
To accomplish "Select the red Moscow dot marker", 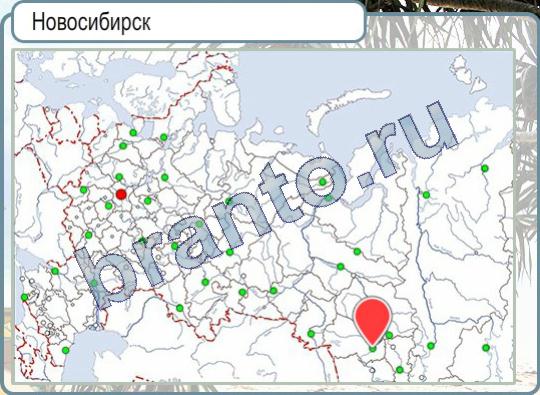I will click(121, 195).
